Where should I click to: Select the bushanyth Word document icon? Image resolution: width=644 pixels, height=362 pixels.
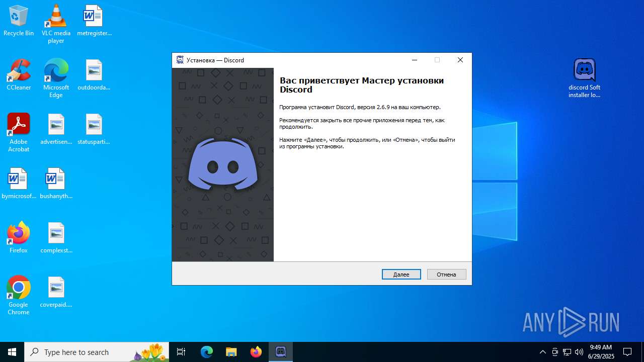56,184
